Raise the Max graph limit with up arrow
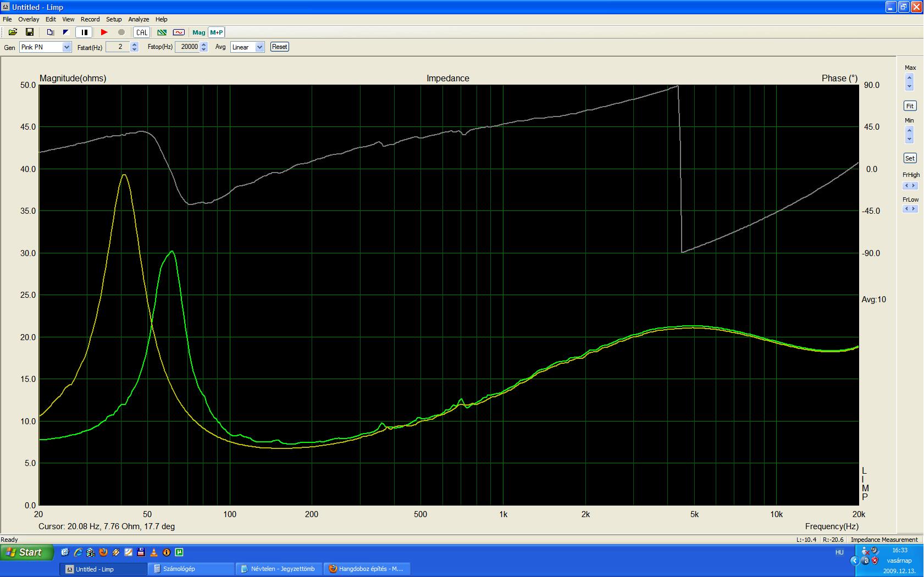924x577 pixels. [909, 77]
